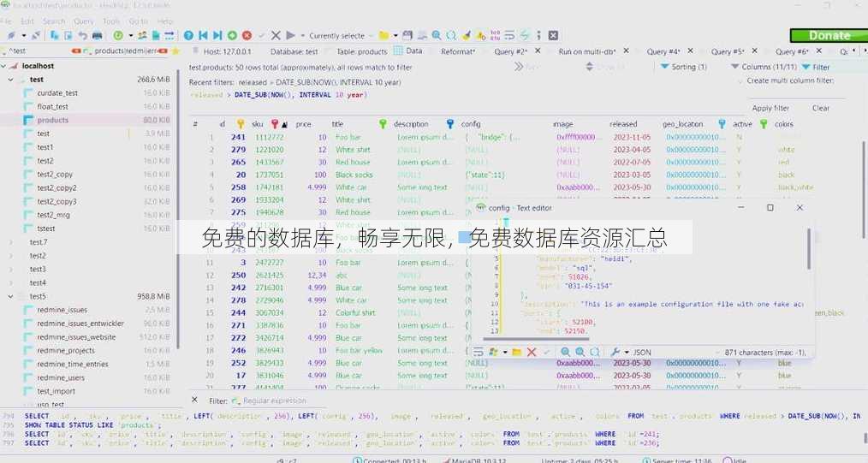Open the run query dropdown arrow
Image resolution: width=868 pixels, height=463 pixels.
click(x=303, y=35)
